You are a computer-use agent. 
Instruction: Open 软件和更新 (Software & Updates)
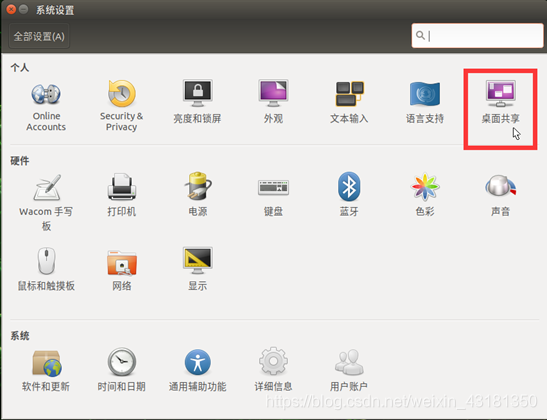click(x=46, y=370)
